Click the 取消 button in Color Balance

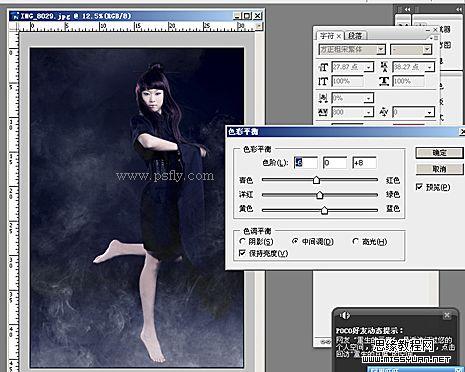[x=439, y=169]
